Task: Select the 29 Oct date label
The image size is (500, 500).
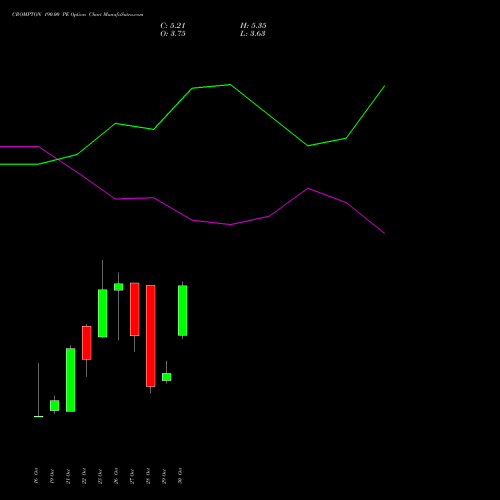Action: tap(164, 476)
